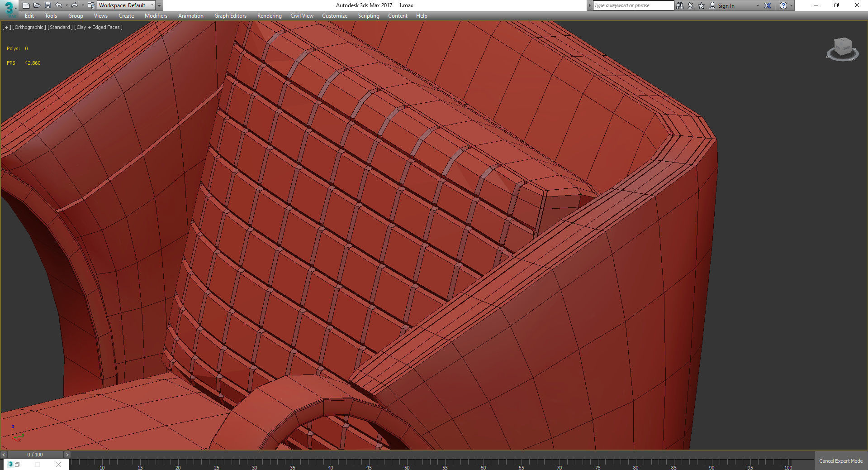Open the Customize menu

335,16
